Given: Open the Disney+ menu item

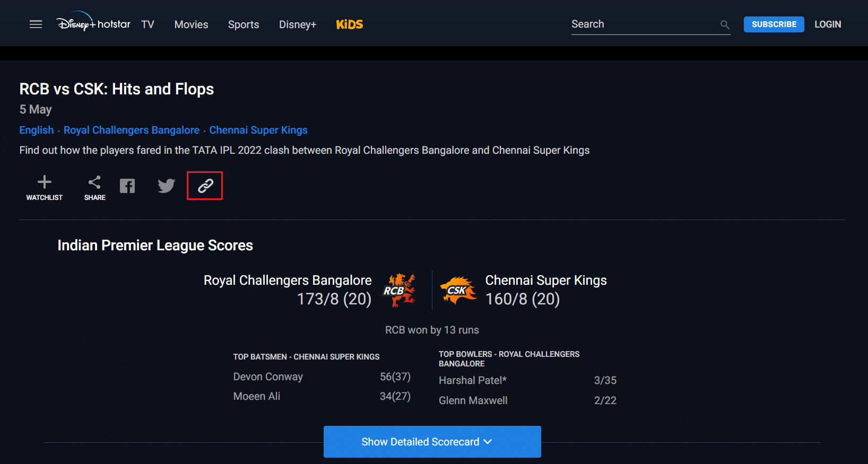Looking at the screenshot, I should tap(298, 24).
